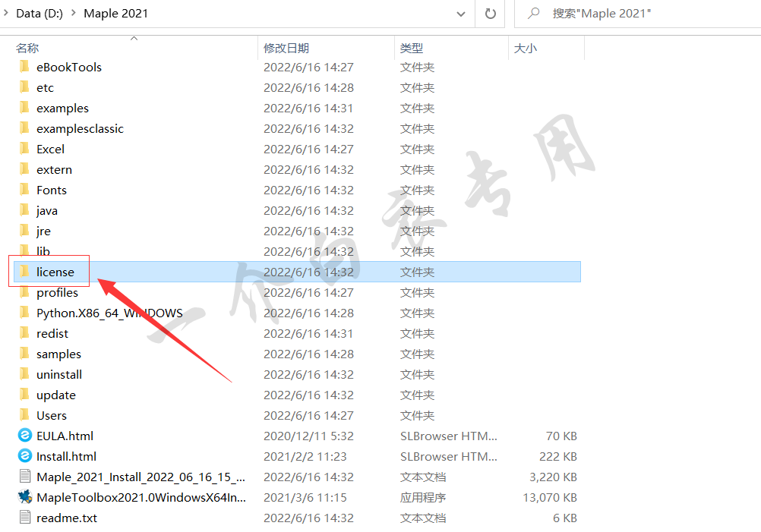This screenshot has height=532, width=761.
Task: Click the Users folder icon
Action: (x=25, y=414)
